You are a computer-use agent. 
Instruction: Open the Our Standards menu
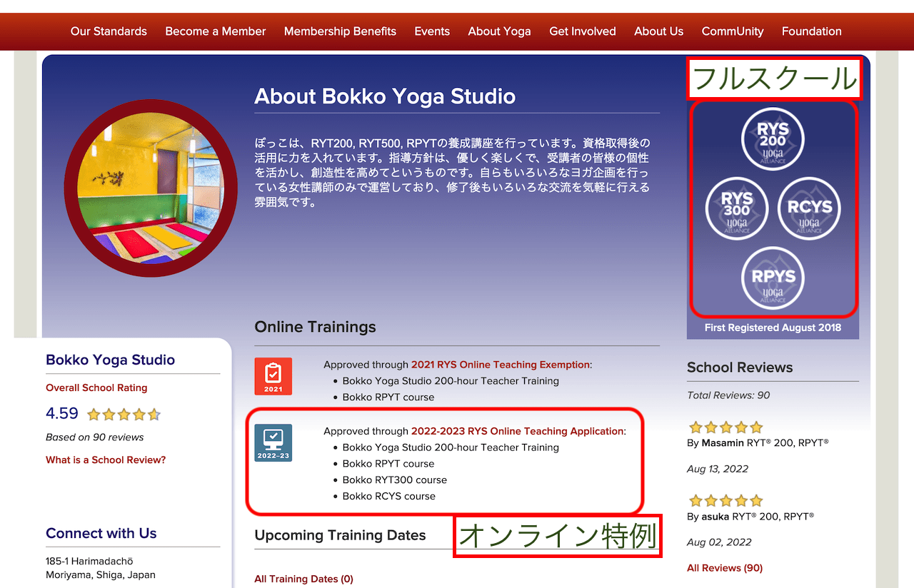[109, 31]
